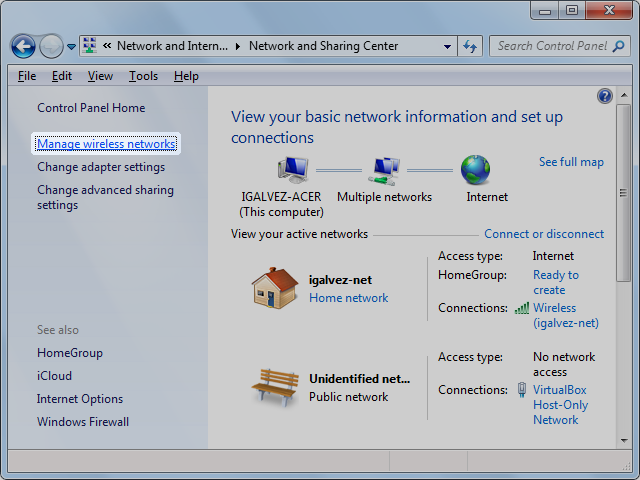This screenshot has width=640, height=480.
Task: Open Manage wireless networks link
Action: [x=106, y=144]
